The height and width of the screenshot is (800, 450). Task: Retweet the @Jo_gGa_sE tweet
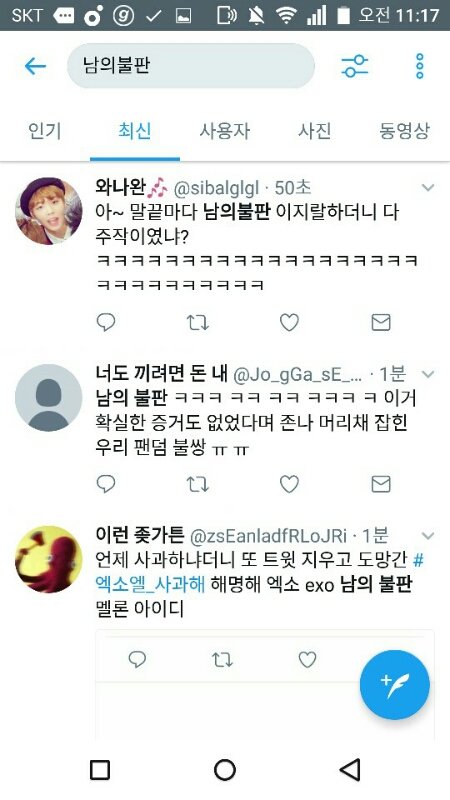click(x=197, y=484)
